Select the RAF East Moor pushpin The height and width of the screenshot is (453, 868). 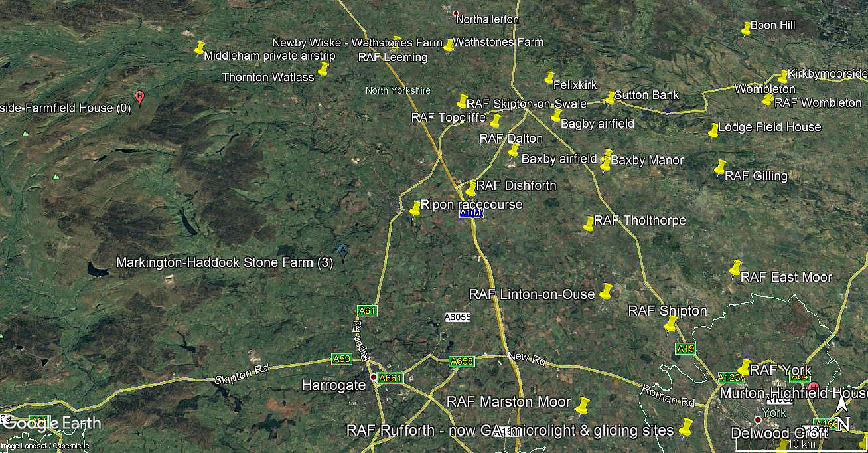tap(735, 268)
